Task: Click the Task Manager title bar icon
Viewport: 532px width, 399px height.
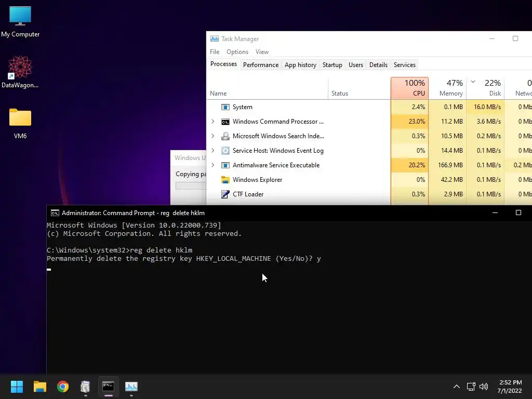Action: [215, 38]
